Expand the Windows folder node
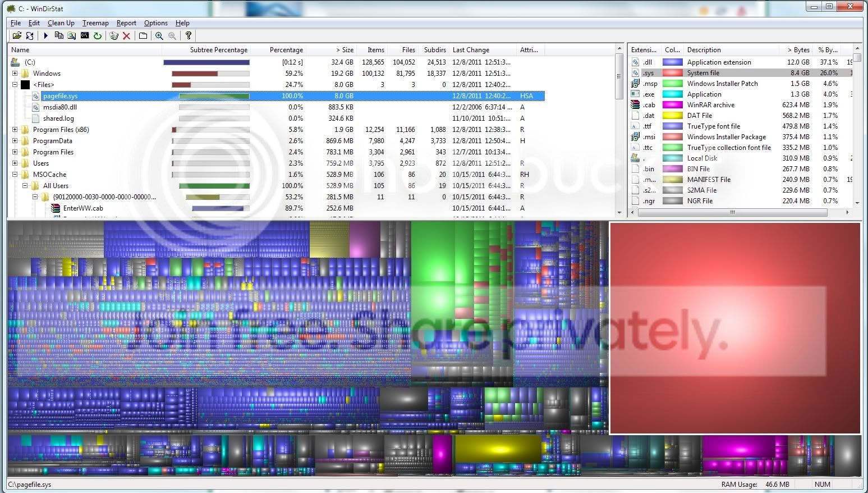 pyautogui.click(x=15, y=74)
